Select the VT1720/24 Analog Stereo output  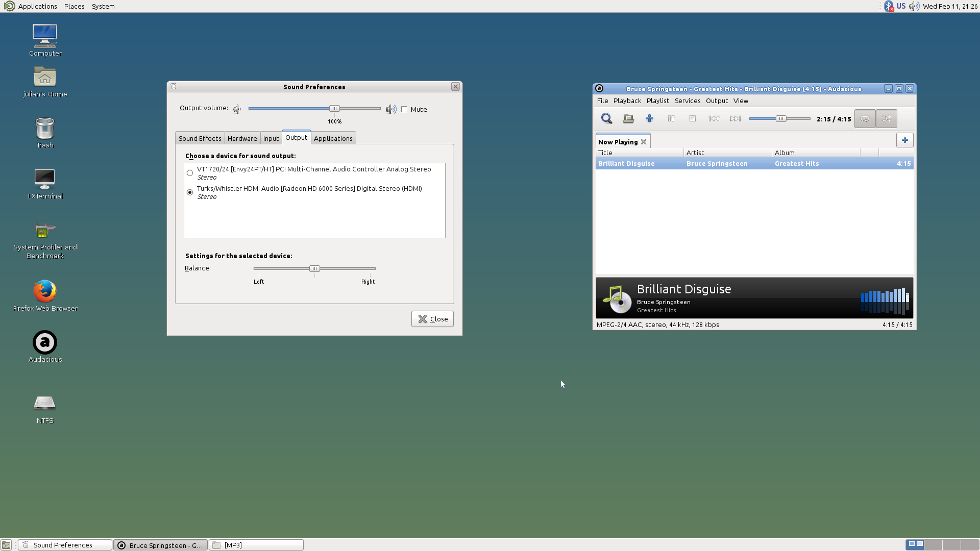coord(190,173)
